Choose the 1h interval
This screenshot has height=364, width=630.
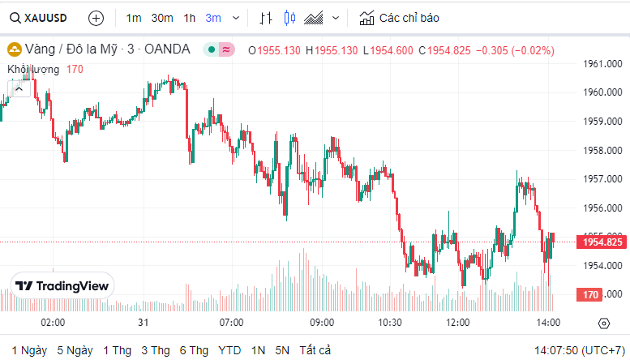[189, 18]
